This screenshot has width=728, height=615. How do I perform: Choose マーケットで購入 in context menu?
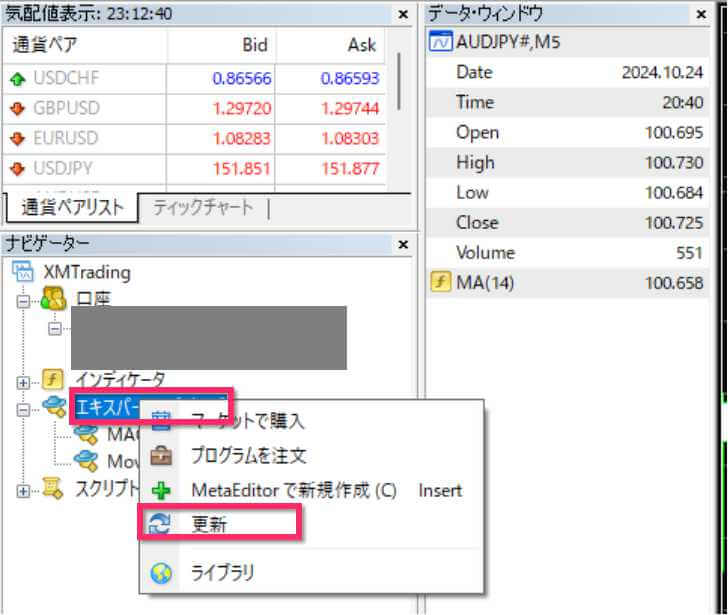click(247, 421)
